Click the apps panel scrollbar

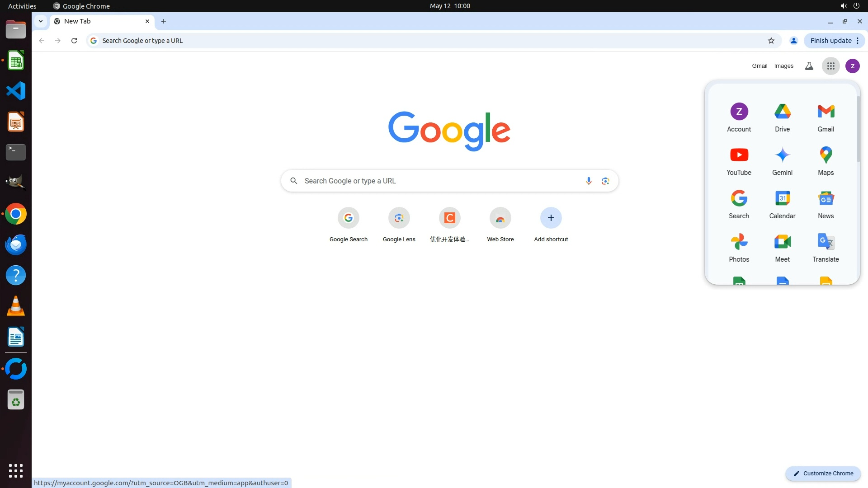858,129
